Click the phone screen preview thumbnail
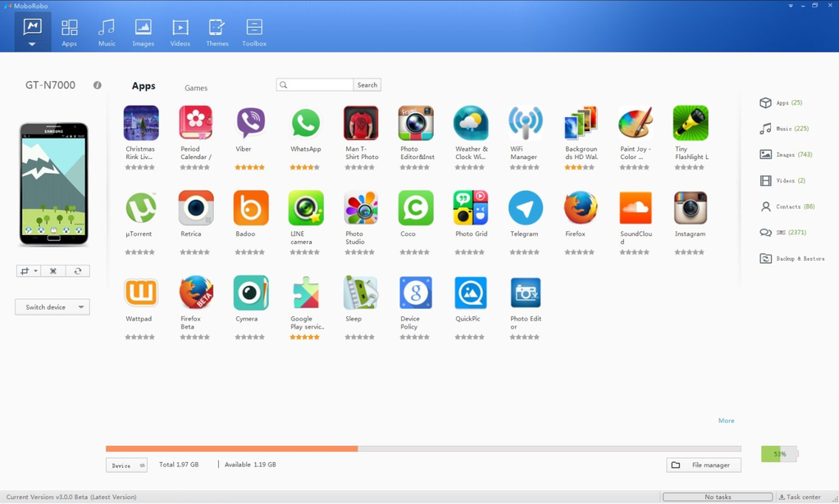 53,184
